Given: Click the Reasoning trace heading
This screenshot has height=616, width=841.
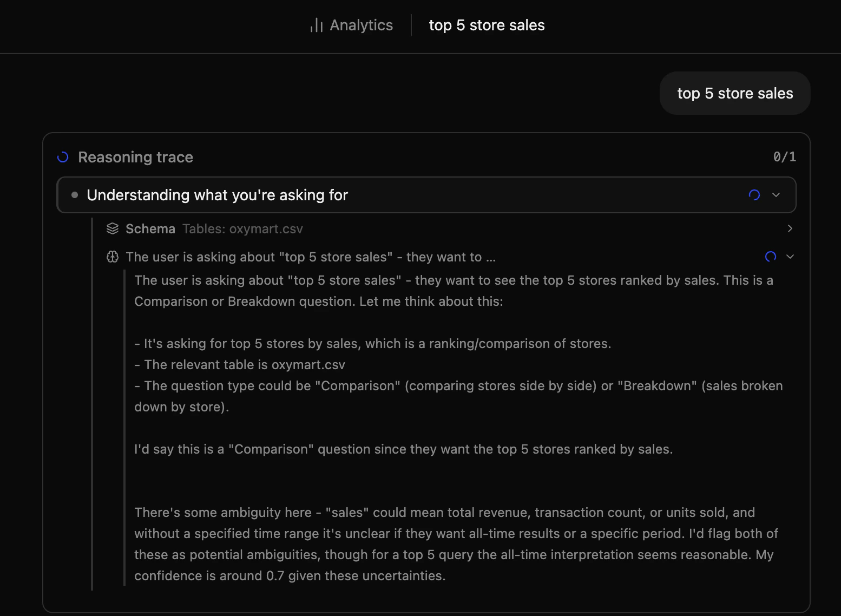Looking at the screenshot, I should (x=135, y=157).
